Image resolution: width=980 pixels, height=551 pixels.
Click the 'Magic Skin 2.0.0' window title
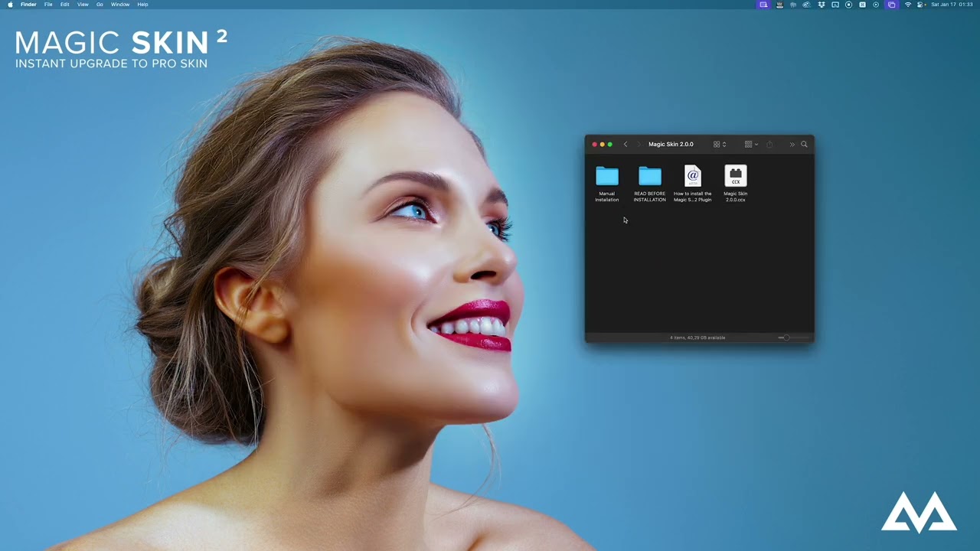click(671, 145)
